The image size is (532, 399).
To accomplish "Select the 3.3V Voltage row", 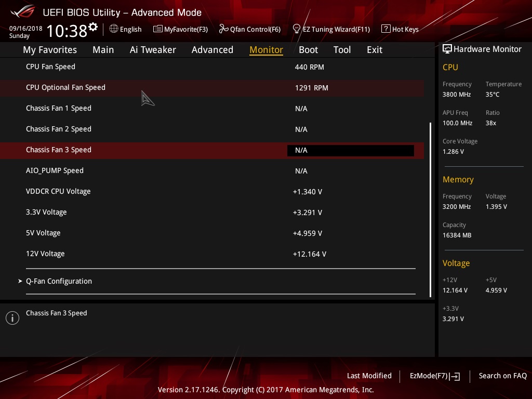I will coord(212,212).
